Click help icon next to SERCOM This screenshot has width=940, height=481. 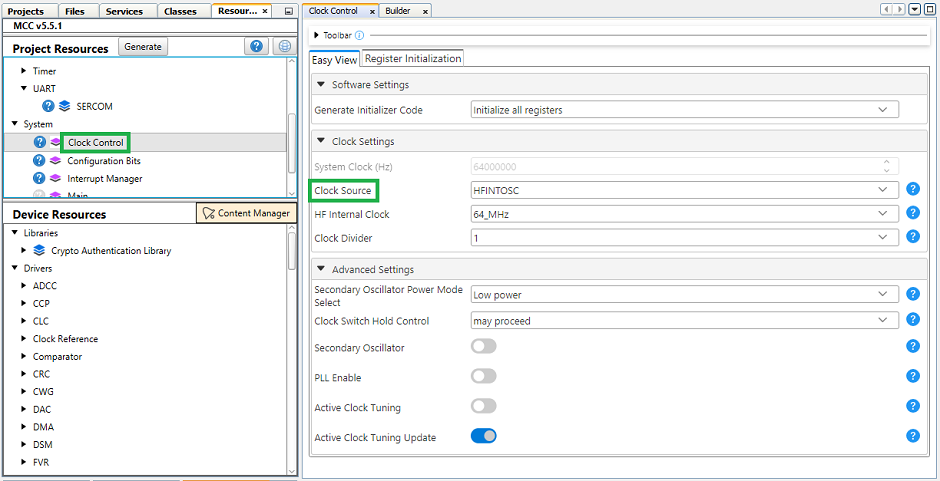[48, 106]
